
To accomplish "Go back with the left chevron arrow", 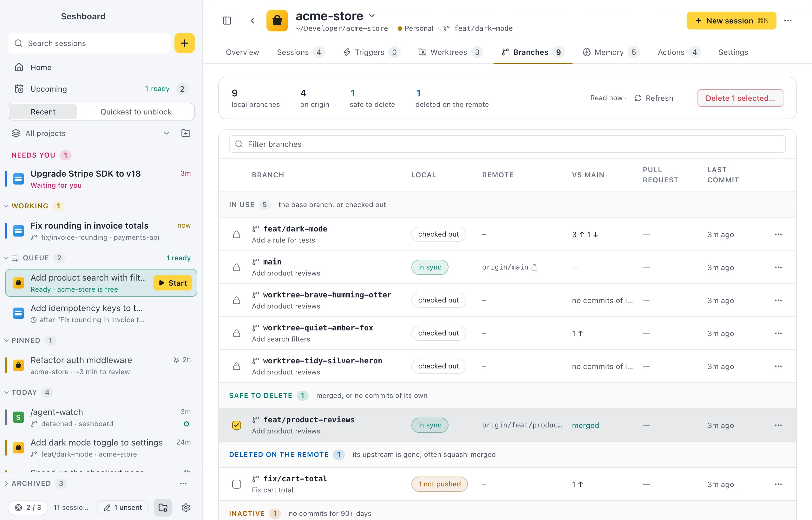I will click(253, 21).
